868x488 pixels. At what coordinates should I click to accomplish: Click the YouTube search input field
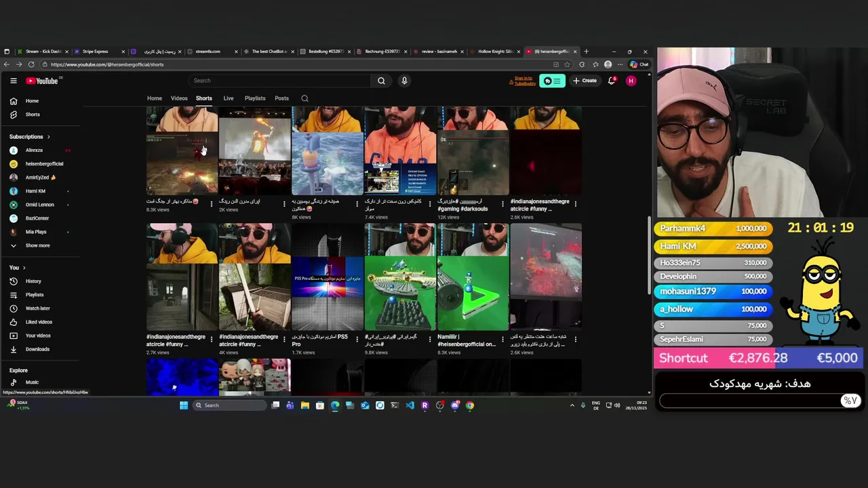pos(280,81)
